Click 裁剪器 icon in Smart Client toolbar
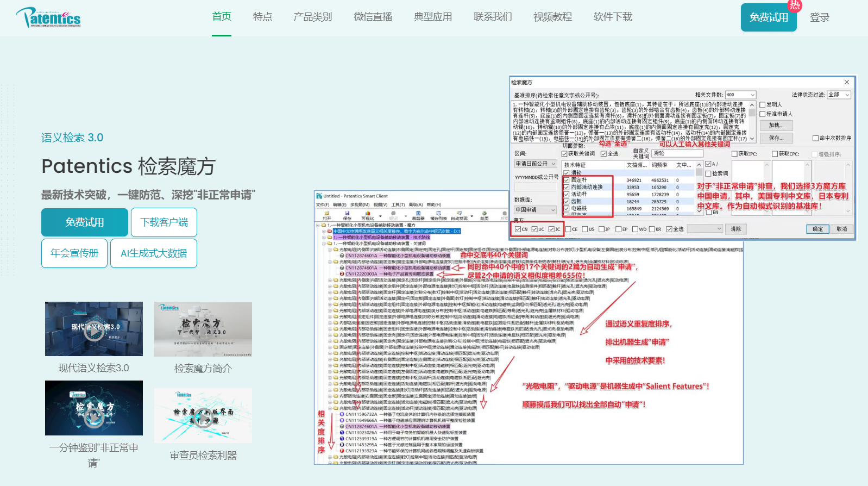868x486 pixels. [418, 214]
